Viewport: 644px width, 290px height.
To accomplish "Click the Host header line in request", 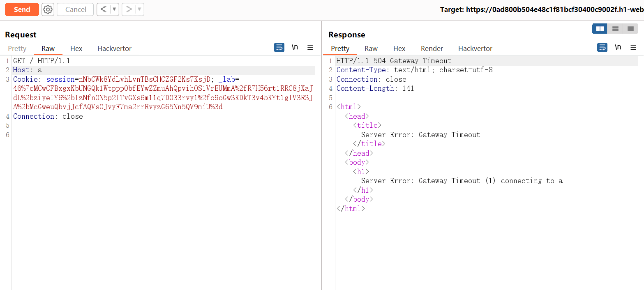I will pyautogui.click(x=28, y=70).
